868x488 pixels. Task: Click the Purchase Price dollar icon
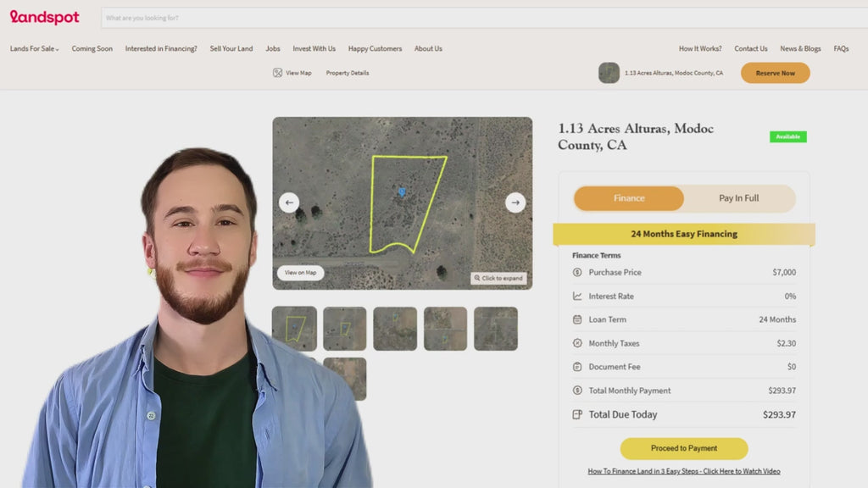click(577, 273)
